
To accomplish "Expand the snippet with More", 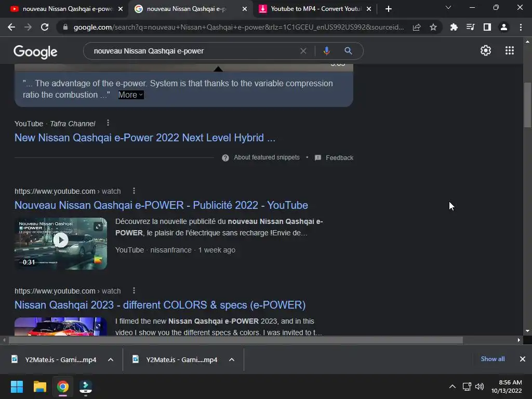I will pos(131,95).
